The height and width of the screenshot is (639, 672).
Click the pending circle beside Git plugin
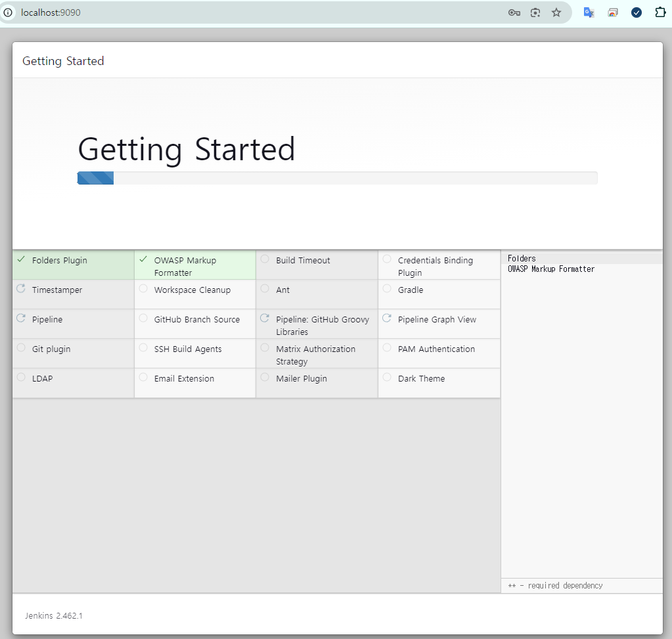point(21,348)
